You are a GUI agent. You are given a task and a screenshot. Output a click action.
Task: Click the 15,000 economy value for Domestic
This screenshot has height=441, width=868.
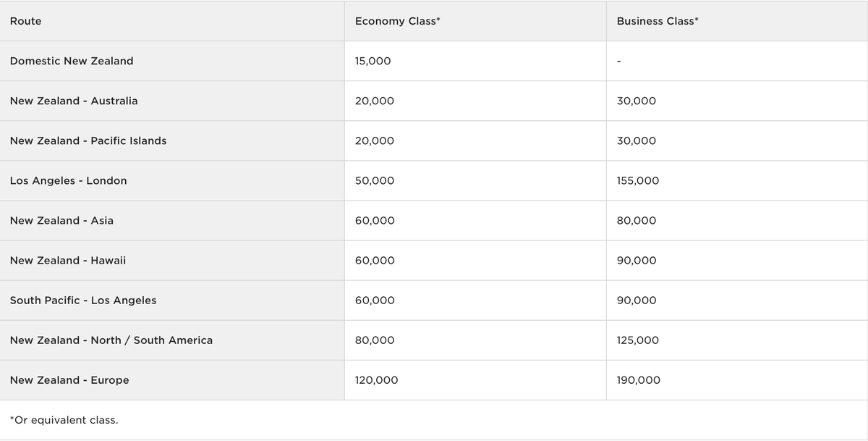coord(373,61)
